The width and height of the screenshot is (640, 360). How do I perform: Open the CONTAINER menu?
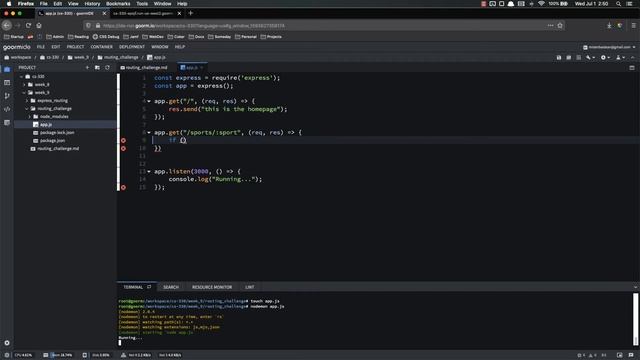point(102,47)
